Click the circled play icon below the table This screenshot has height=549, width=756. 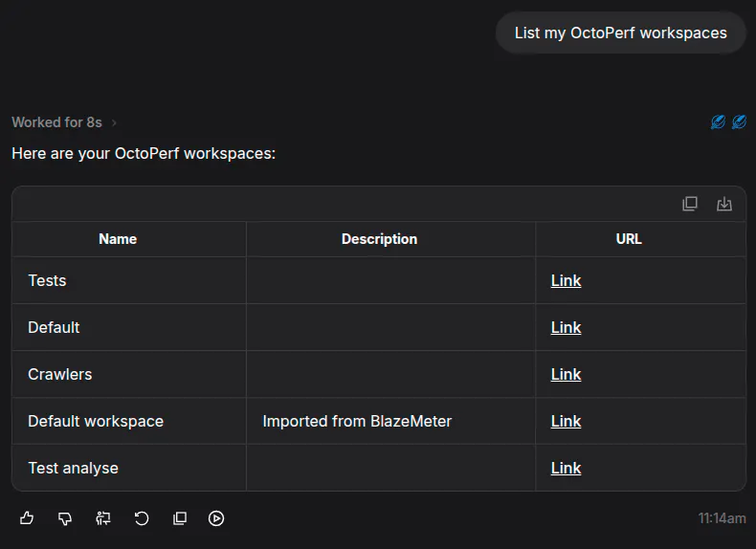click(216, 518)
